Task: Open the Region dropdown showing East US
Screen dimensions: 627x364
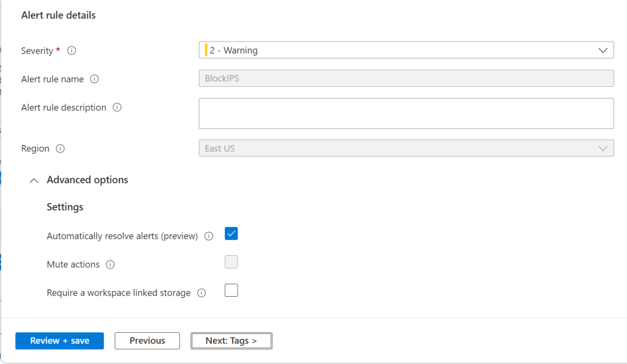Action: pos(406,148)
